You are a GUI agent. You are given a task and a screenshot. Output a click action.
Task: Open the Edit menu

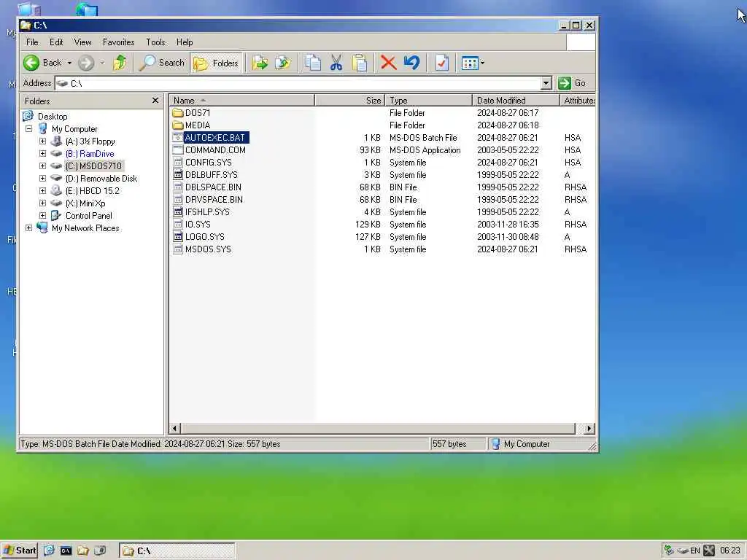point(56,42)
